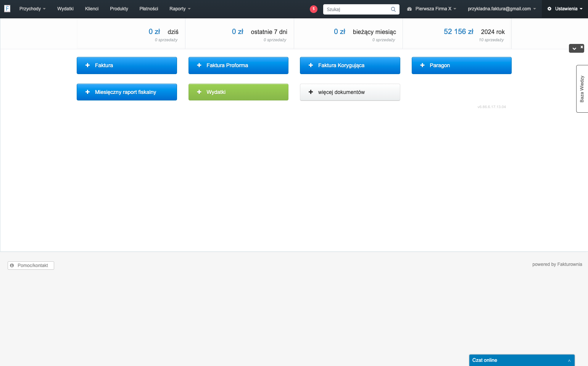This screenshot has height=366, width=588.
Task: Click the 52 156 zł yearly total
Action: point(458,32)
